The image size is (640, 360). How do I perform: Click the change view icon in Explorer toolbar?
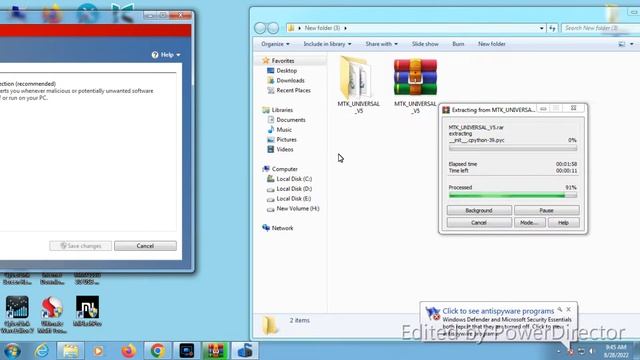(622, 44)
